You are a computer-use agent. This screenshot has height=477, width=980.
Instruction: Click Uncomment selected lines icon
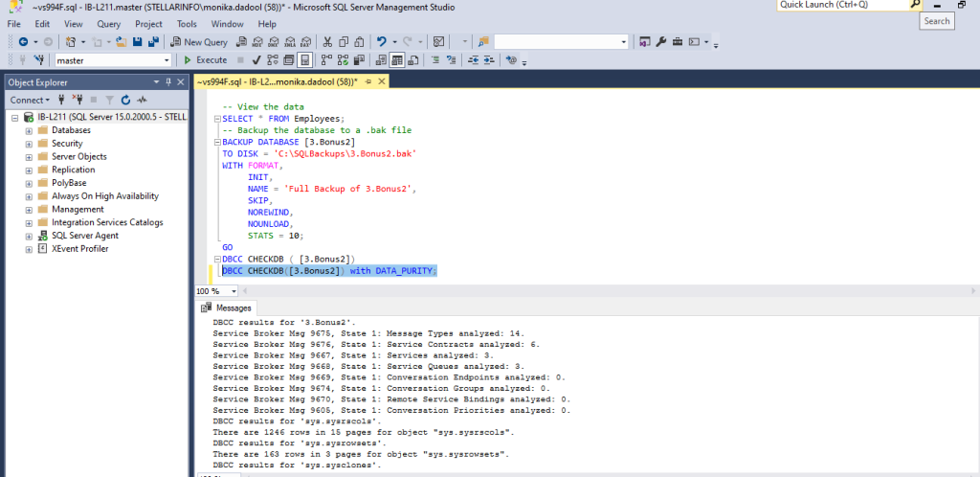click(x=451, y=60)
